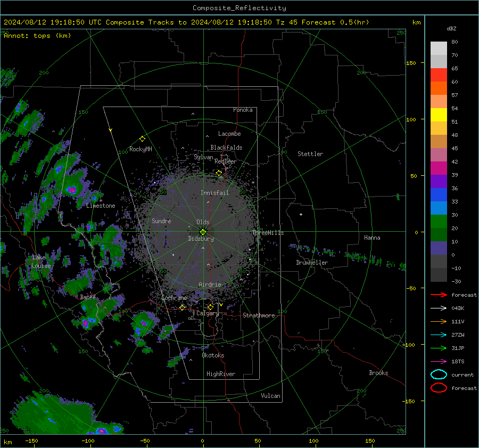
Task: Click the 100 tick on right axis
Action: click(x=411, y=119)
